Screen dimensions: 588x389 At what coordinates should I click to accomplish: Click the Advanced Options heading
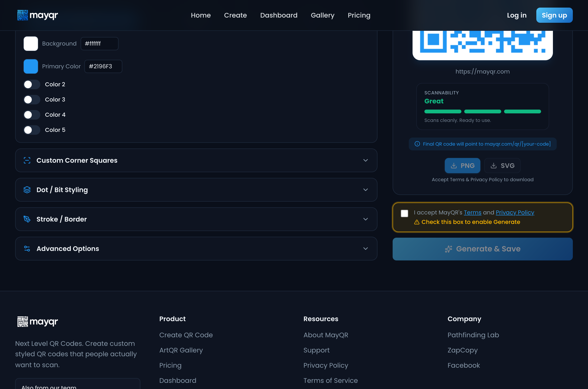click(68, 249)
